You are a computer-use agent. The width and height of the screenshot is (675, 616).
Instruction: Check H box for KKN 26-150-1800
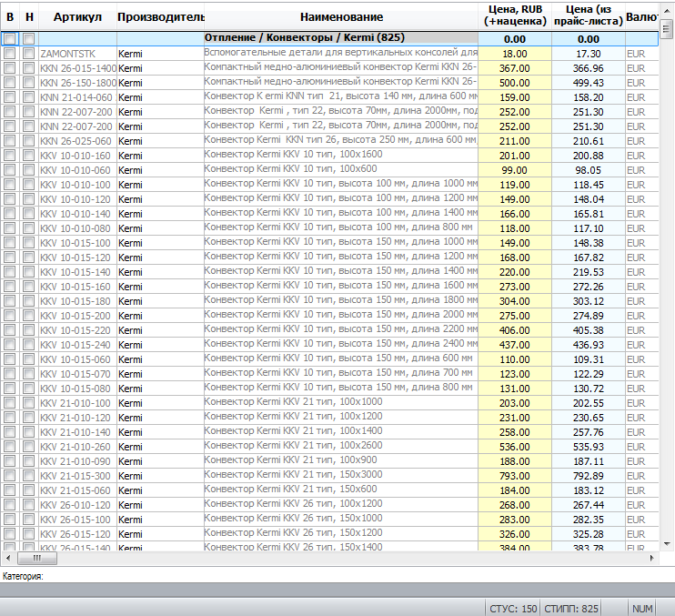coord(29,83)
